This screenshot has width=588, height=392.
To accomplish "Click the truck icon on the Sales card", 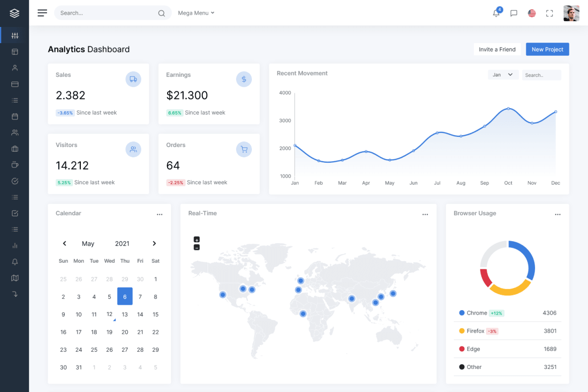I will 133,79.
